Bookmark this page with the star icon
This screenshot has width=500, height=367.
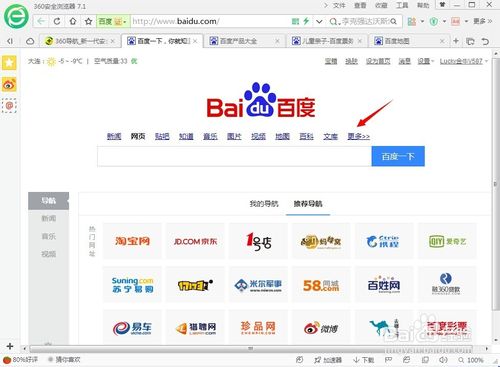pos(88,21)
